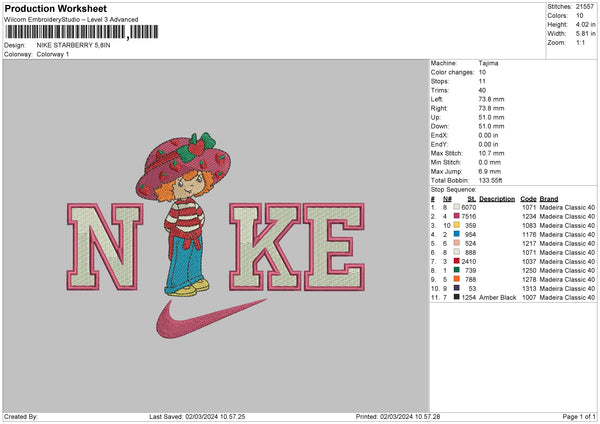This screenshot has height=424, width=600.
Task: Click the "EndX:" label
Action: 439,135
